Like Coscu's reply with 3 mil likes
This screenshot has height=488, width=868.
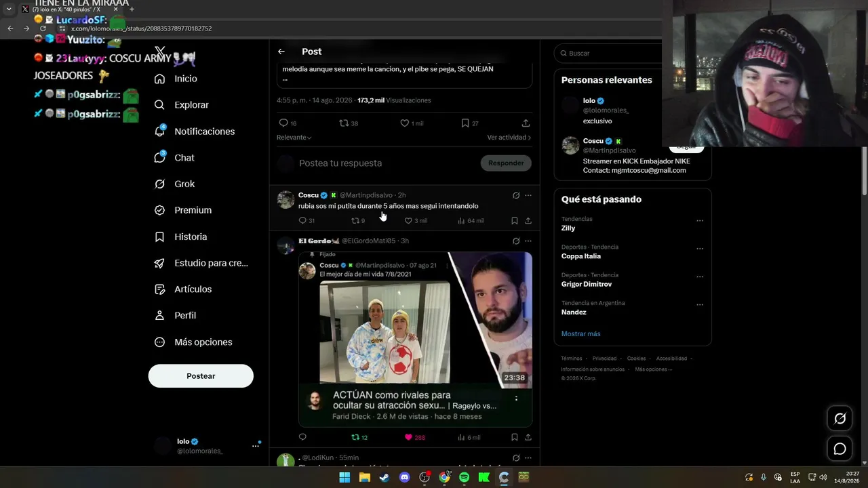coord(416,220)
